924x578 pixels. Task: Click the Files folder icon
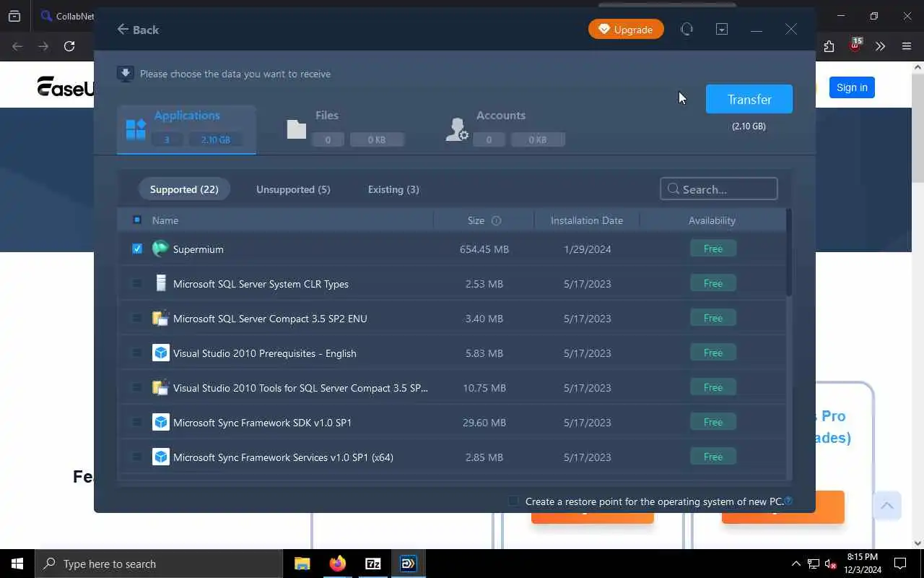pos(297,129)
